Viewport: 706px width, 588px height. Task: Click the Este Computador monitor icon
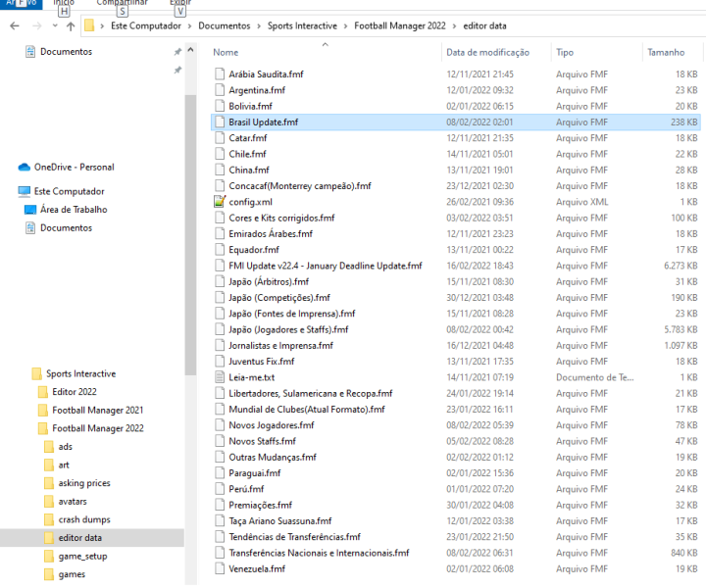25,192
